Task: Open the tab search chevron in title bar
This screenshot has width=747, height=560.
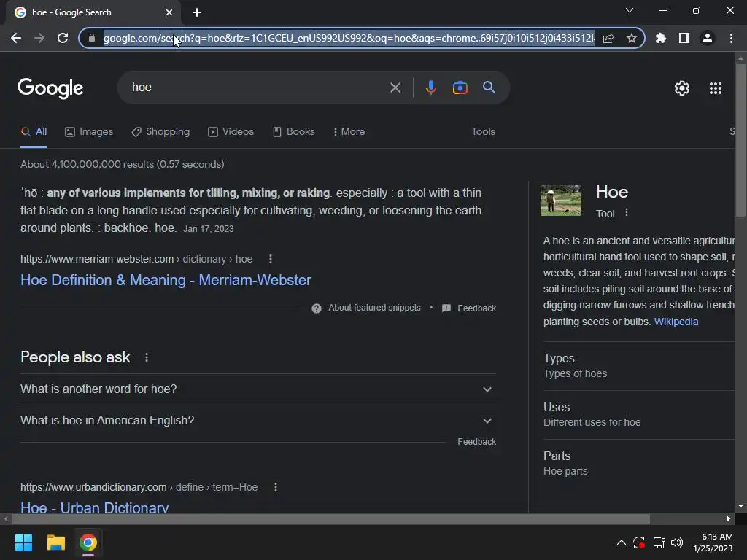Action: (630, 10)
